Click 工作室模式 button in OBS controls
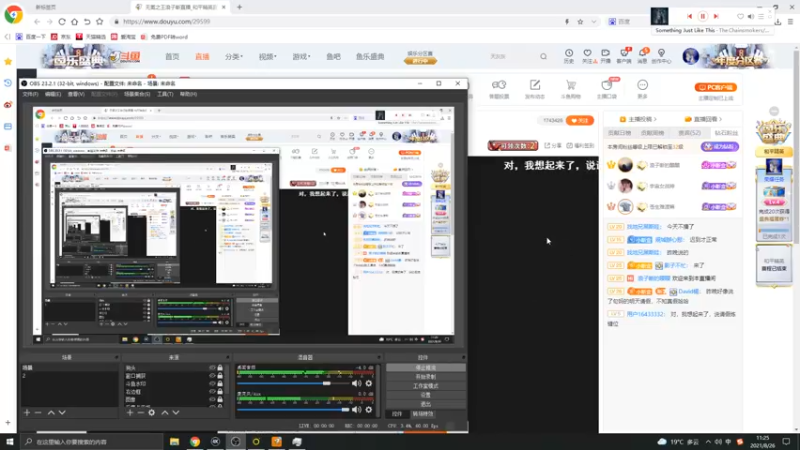This screenshot has width=800, height=450. (x=426, y=386)
